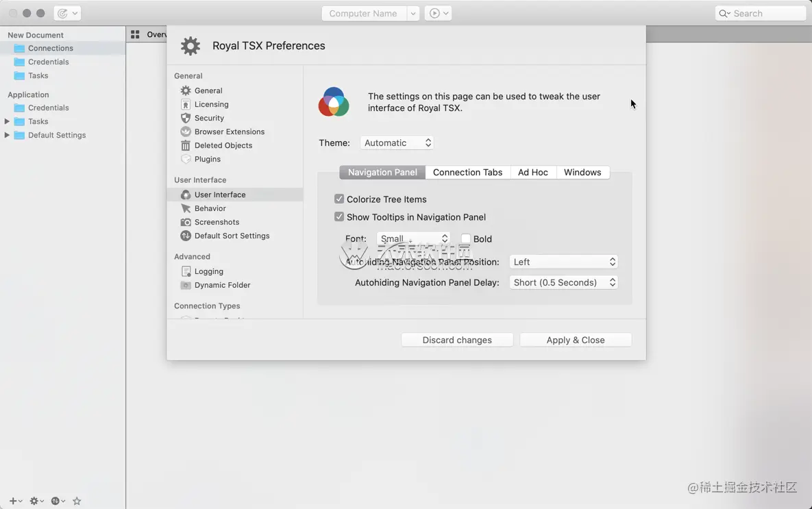Click the favorites star icon

77,501
